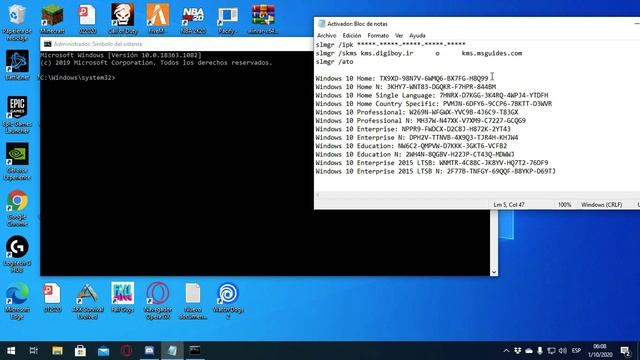Screen dimensions: 640x360
Task: Click the Notepad title bar document icon
Action: tap(321, 24)
